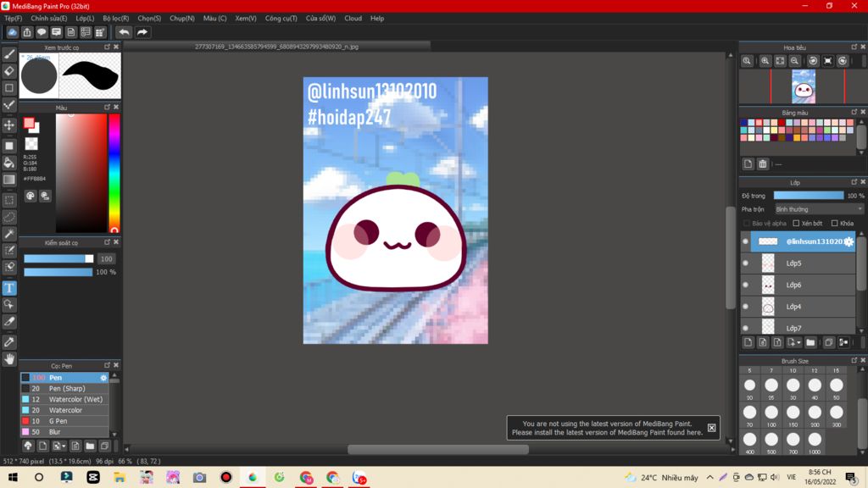Image resolution: width=868 pixels, height=488 pixels.
Task: Enable the Xén bớt clipping checkbox
Action: pyautogui.click(x=796, y=224)
